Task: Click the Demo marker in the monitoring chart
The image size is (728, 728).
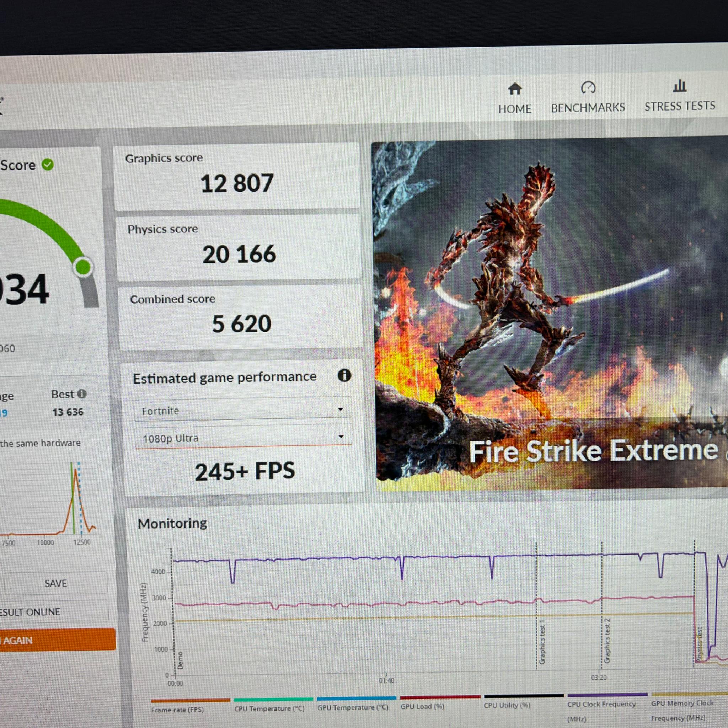Action: pyautogui.click(x=180, y=660)
